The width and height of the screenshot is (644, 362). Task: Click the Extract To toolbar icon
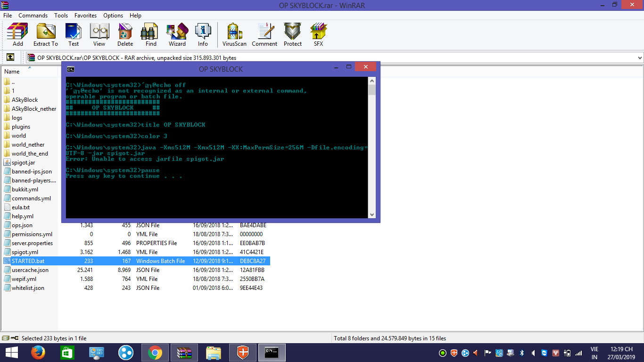coord(45,35)
